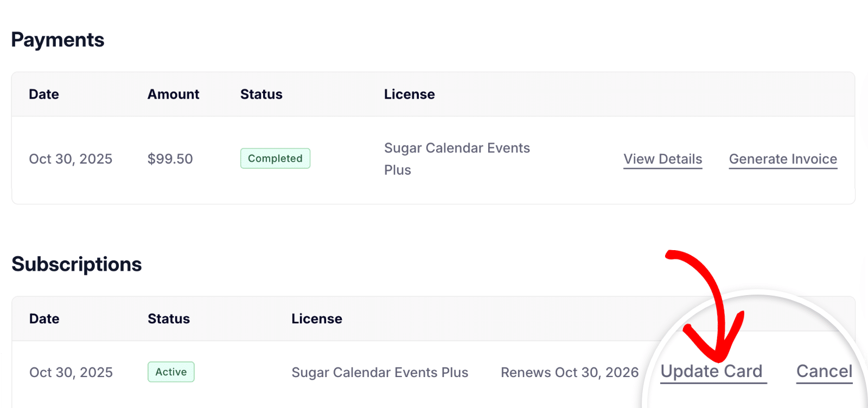Click the Completed status badge
The width and height of the screenshot is (868, 408).
tap(275, 158)
